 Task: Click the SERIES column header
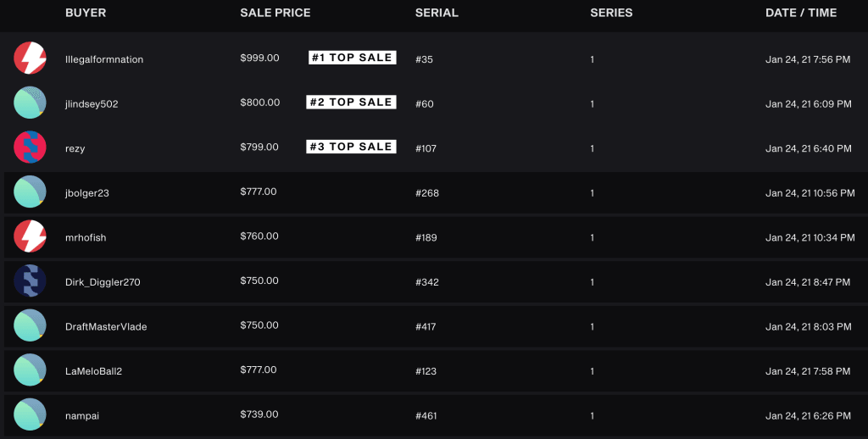tap(611, 13)
